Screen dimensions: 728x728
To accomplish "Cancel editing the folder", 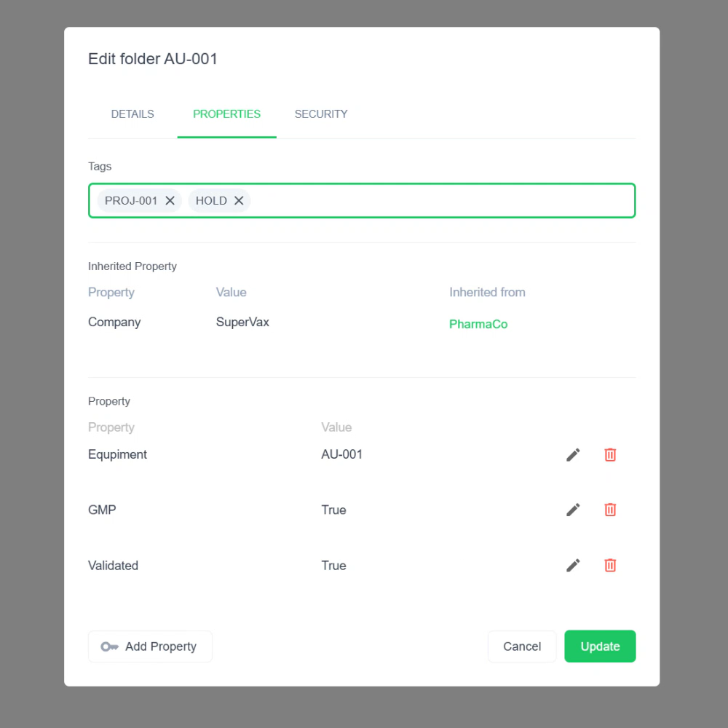I will coord(522,646).
